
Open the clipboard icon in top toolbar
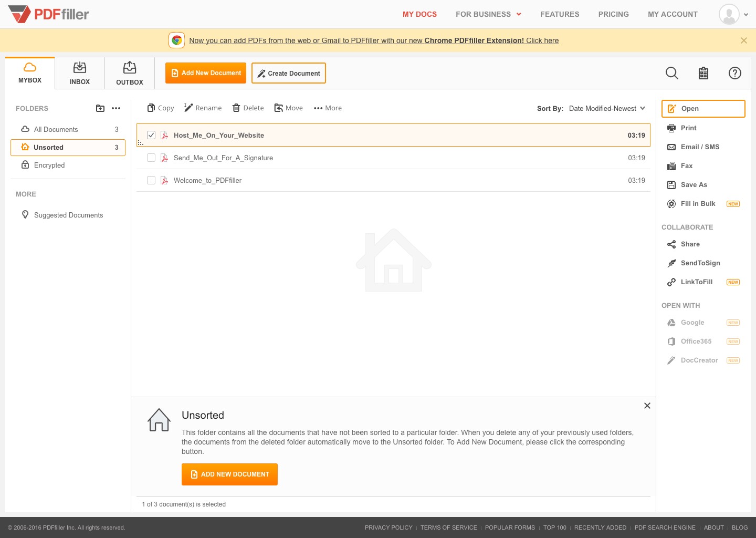[x=703, y=73]
